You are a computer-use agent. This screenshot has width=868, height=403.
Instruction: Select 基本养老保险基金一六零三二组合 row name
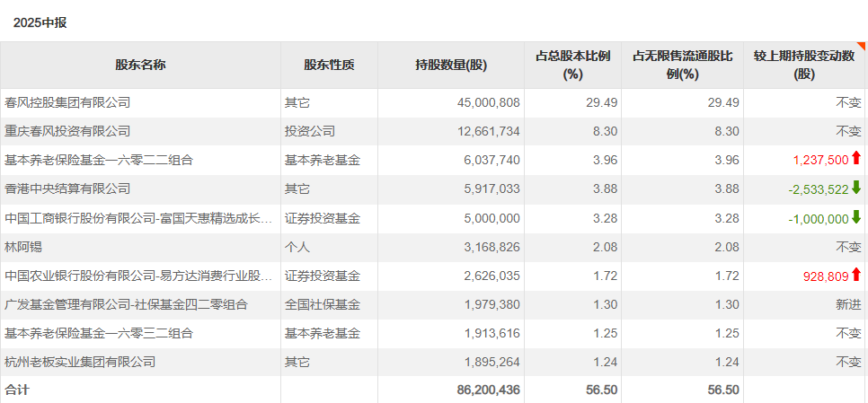point(99,333)
